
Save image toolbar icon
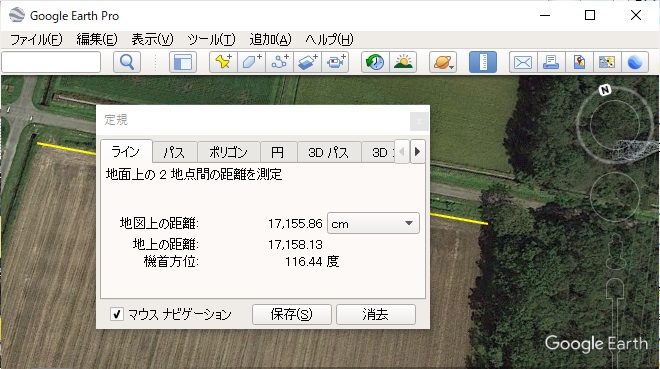[x=579, y=62]
